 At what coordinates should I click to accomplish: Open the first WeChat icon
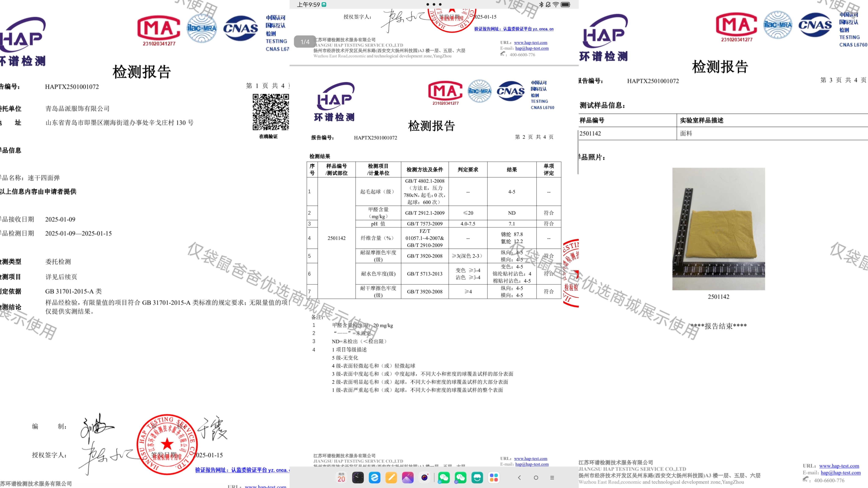pyautogui.click(x=444, y=477)
